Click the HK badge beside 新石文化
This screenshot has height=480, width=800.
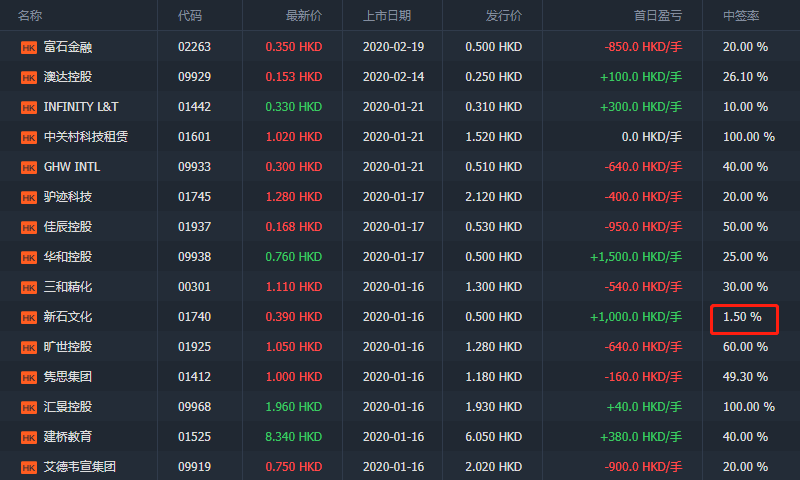click(29, 318)
